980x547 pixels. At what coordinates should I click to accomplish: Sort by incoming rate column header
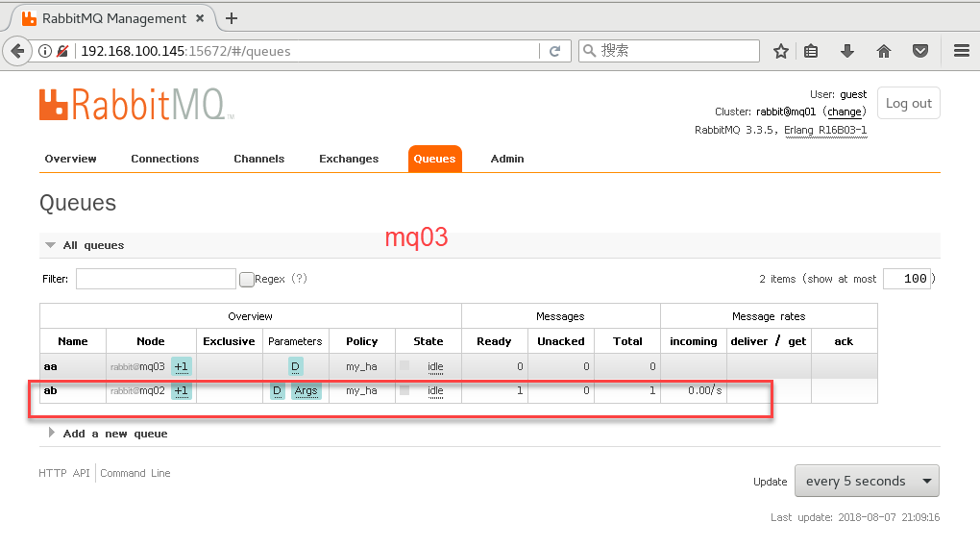[694, 341]
